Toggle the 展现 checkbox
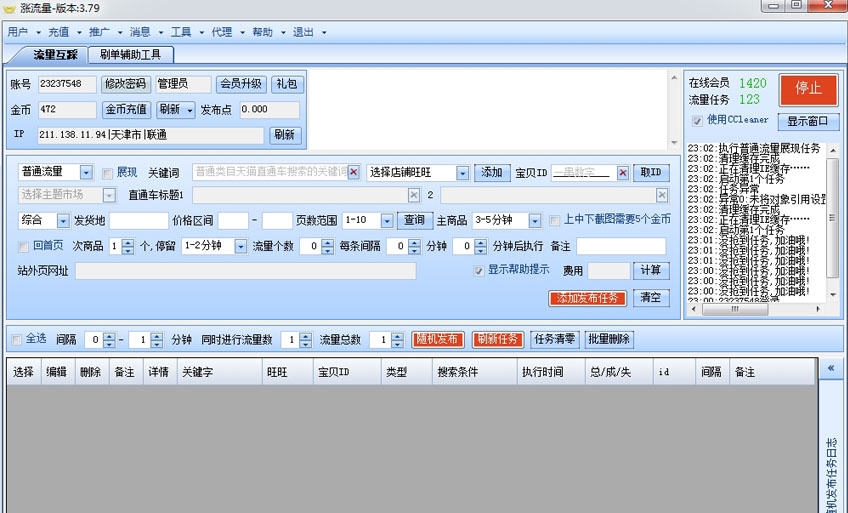Viewport: 848px width, 513px height. pyautogui.click(x=107, y=173)
